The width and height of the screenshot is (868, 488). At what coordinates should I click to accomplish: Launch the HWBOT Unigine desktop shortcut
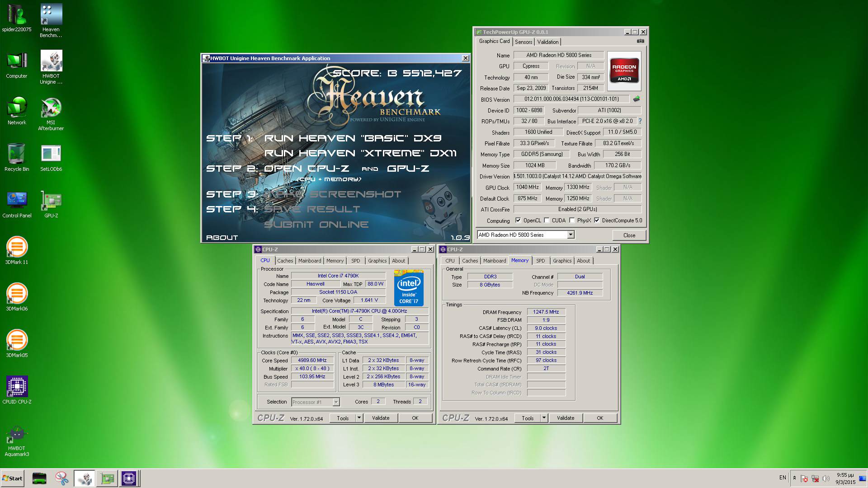[51, 67]
